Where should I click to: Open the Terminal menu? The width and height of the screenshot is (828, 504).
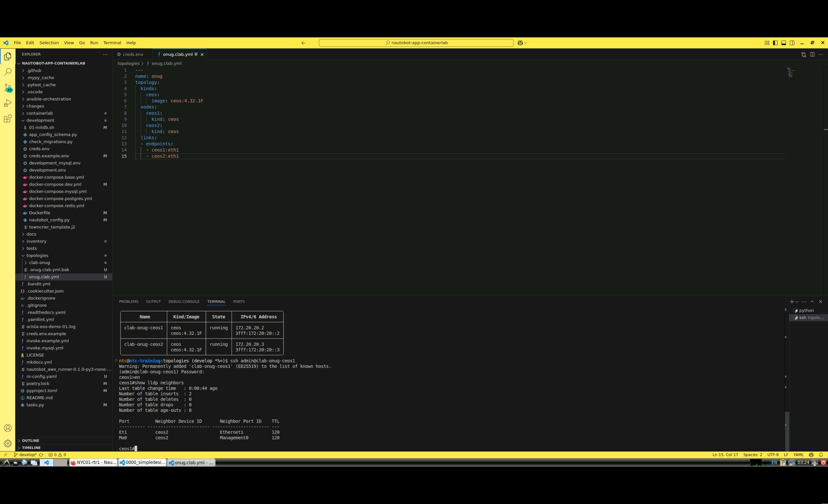pos(112,43)
